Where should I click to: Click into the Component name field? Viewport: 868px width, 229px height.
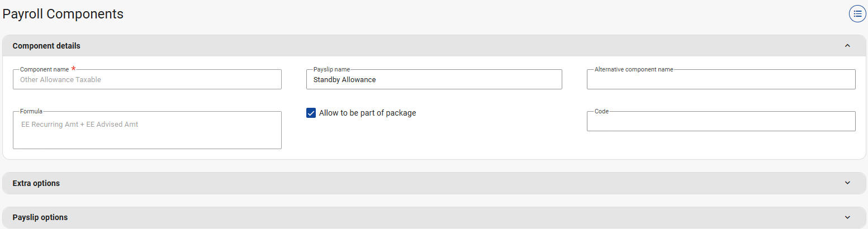click(x=147, y=80)
